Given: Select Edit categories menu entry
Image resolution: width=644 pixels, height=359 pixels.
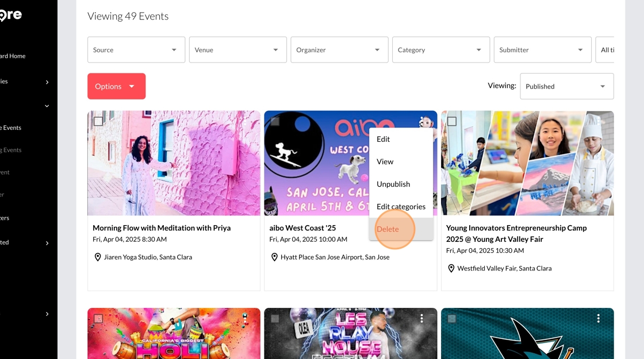Looking at the screenshot, I should pyautogui.click(x=401, y=207).
